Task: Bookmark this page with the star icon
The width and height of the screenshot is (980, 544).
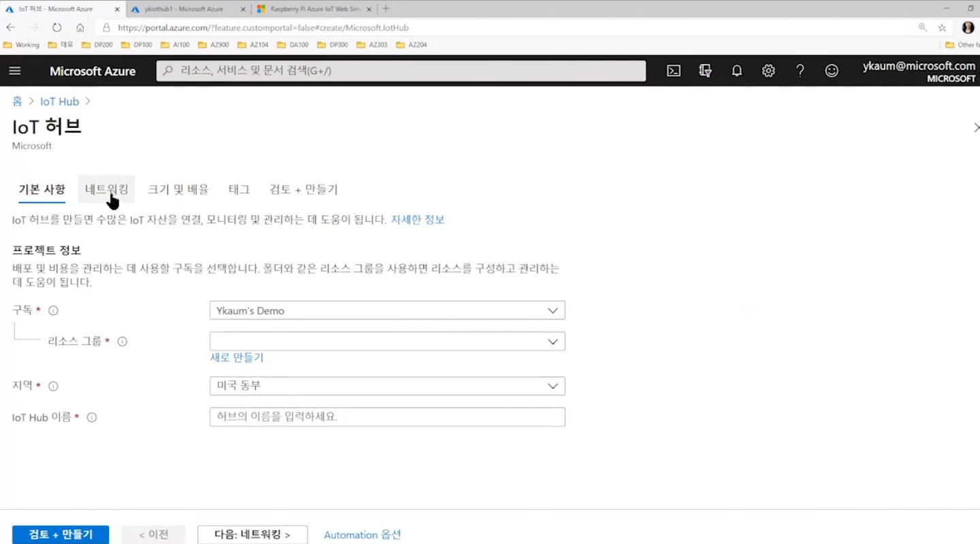Action: pos(942,28)
